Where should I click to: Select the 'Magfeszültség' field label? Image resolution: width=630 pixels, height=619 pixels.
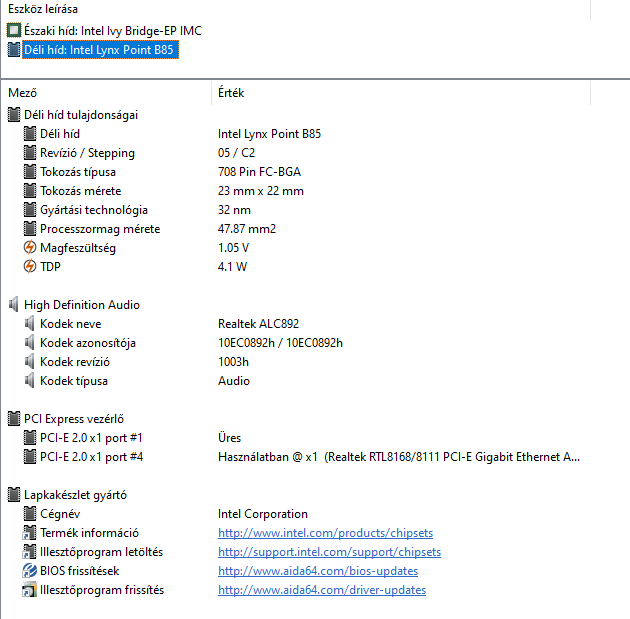pos(78,248)
